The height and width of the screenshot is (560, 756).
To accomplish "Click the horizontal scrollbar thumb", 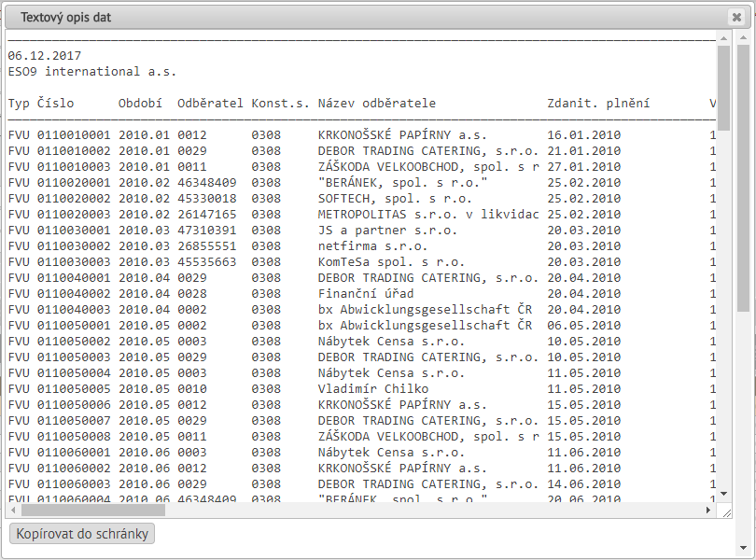I will (93, 510).
